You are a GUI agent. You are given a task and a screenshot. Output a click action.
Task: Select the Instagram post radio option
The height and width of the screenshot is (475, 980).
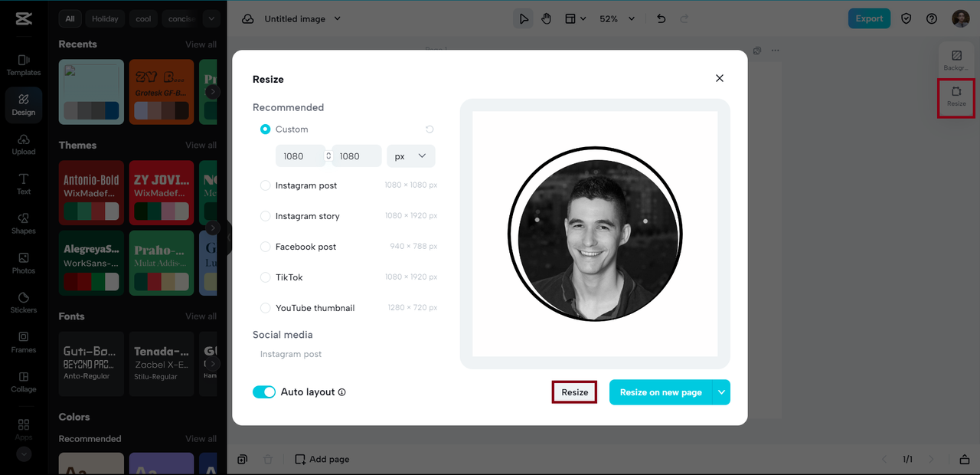[266, 185]
